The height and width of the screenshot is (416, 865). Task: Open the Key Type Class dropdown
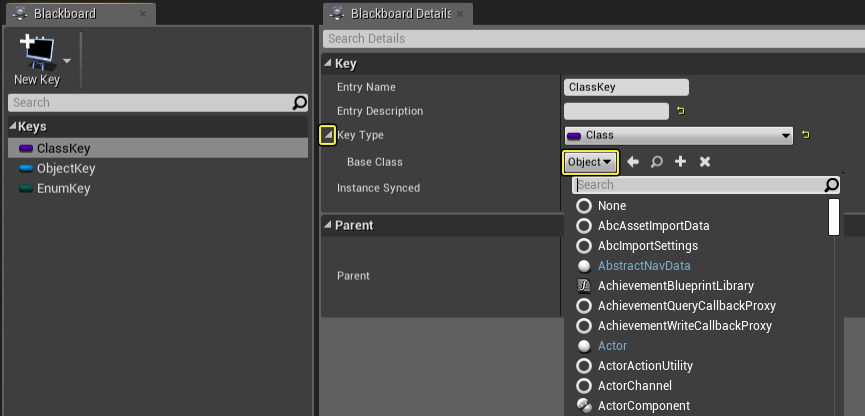(679, 135)
